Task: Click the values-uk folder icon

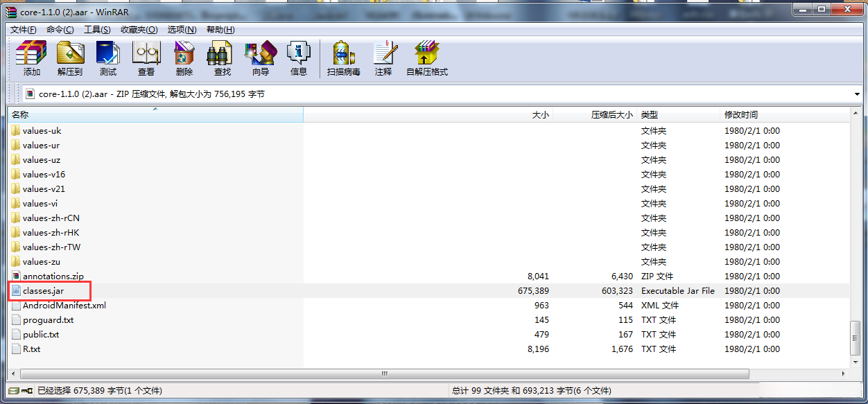Action: click(x=16, y=131)
